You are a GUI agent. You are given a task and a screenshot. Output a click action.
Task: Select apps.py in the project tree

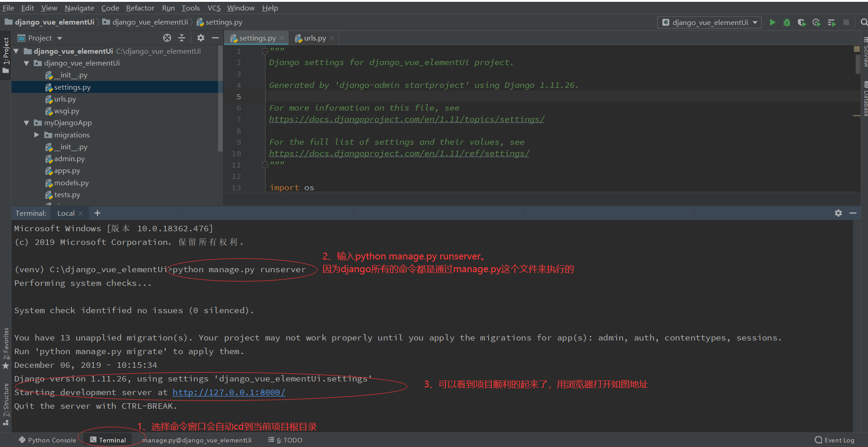coord(67,171)
